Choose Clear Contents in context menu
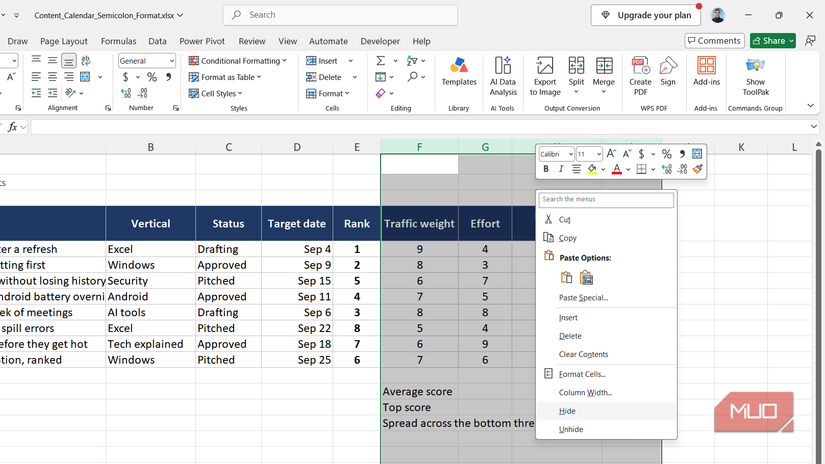The width and height of the screenshot is (825, 464). (606, 354)
